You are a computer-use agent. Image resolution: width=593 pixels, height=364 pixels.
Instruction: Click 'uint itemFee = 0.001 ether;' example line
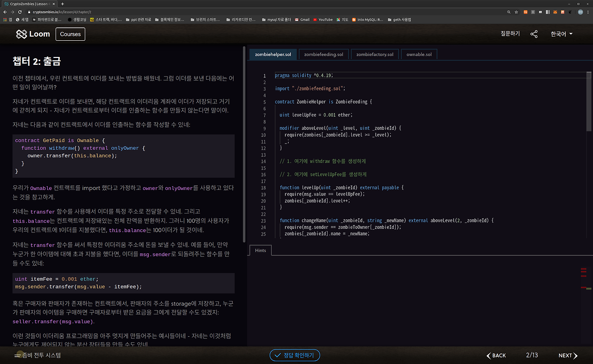tap(57, 279)
